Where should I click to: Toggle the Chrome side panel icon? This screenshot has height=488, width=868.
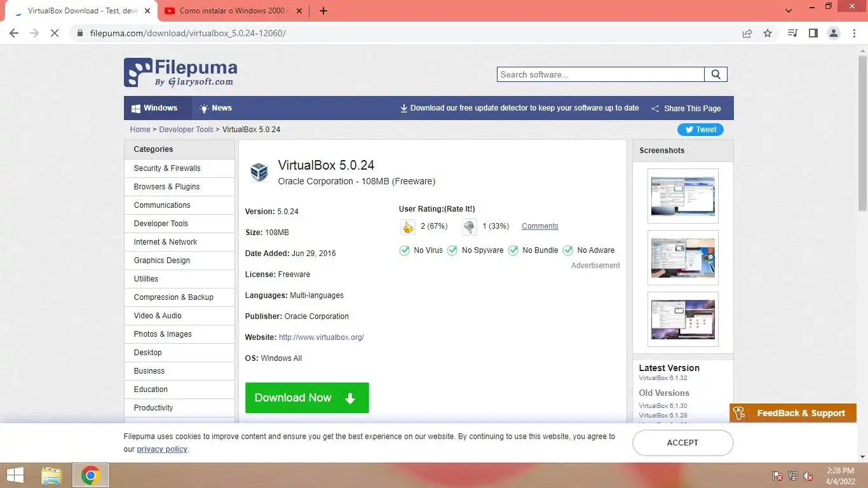[813, 33]
